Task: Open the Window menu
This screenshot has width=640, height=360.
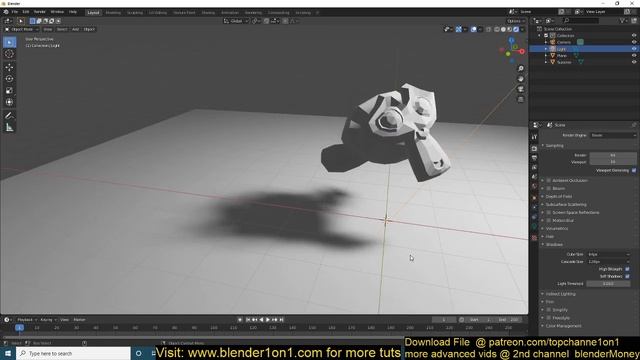Action: (x=57, y=12)
